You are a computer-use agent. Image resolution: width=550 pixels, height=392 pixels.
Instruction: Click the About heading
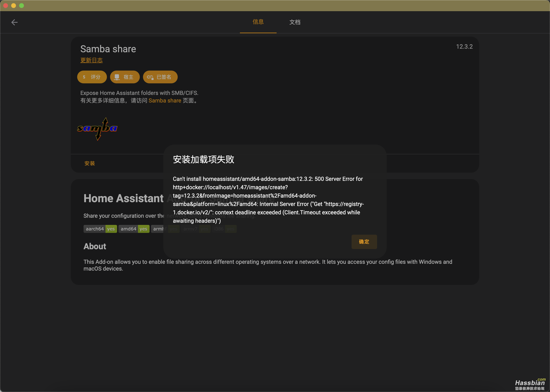(x=95, y=246)
